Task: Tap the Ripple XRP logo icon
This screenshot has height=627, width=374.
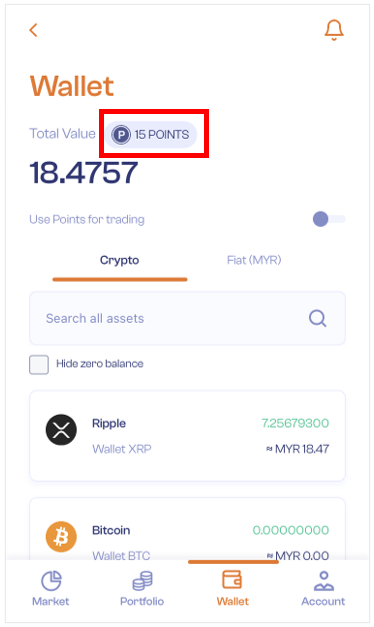Action: pyautogui.click(x=61, y=430)
